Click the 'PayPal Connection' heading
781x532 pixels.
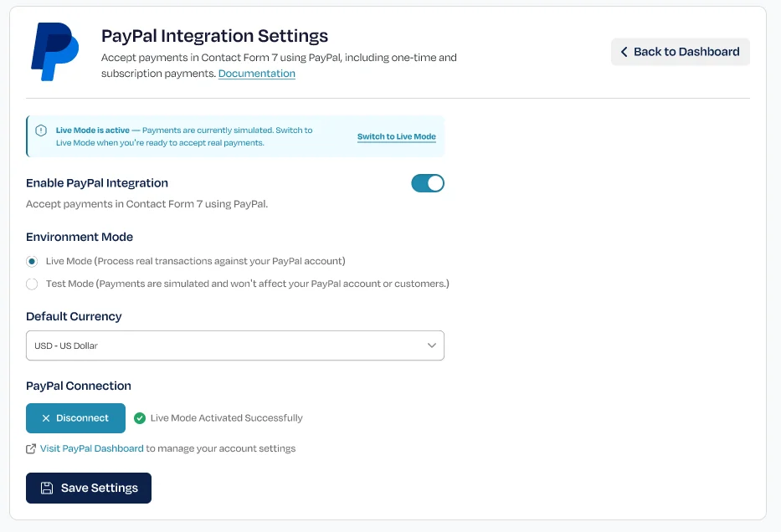click(79, 386)
